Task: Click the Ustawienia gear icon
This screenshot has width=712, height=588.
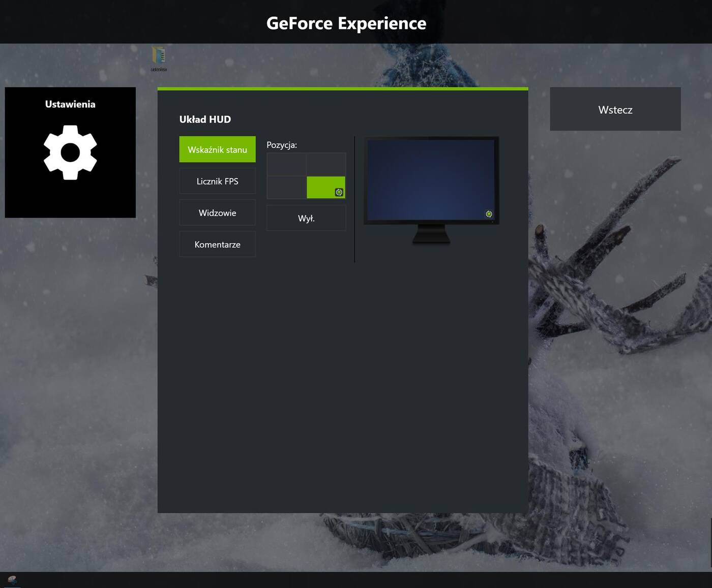Action: pyautogui.click(x=70, y=152)
